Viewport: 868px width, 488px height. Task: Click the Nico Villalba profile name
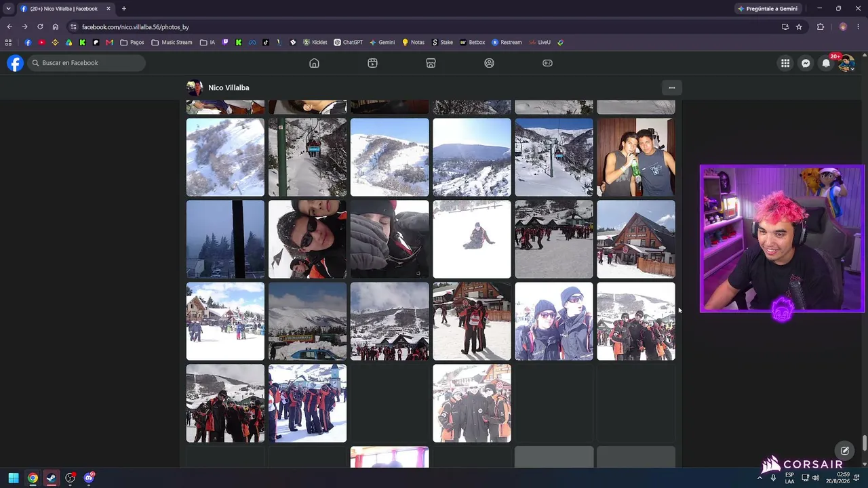click(229, 87)
